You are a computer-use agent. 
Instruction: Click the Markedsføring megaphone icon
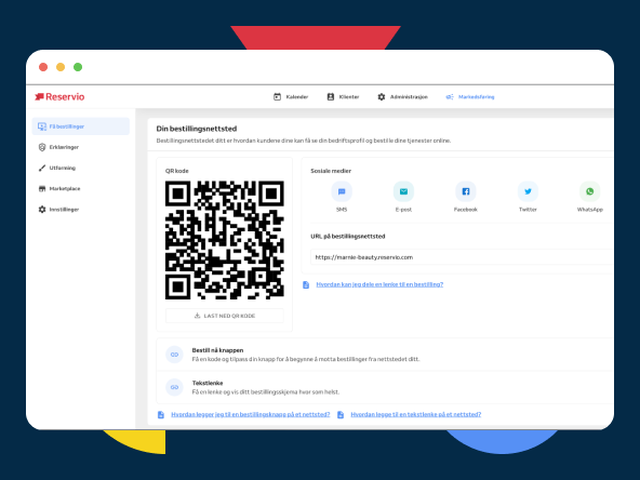(x=449, y=97)
